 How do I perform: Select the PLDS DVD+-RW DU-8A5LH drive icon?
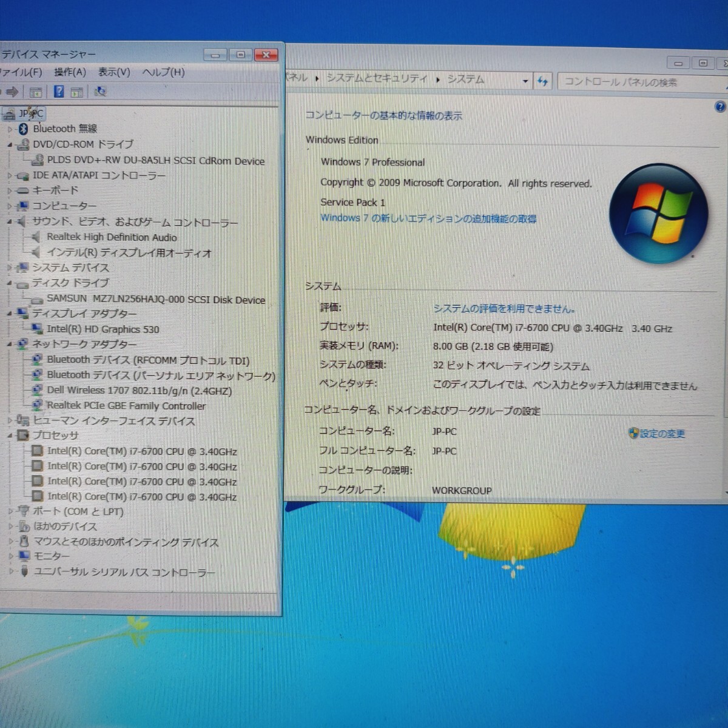pos(37,161)
